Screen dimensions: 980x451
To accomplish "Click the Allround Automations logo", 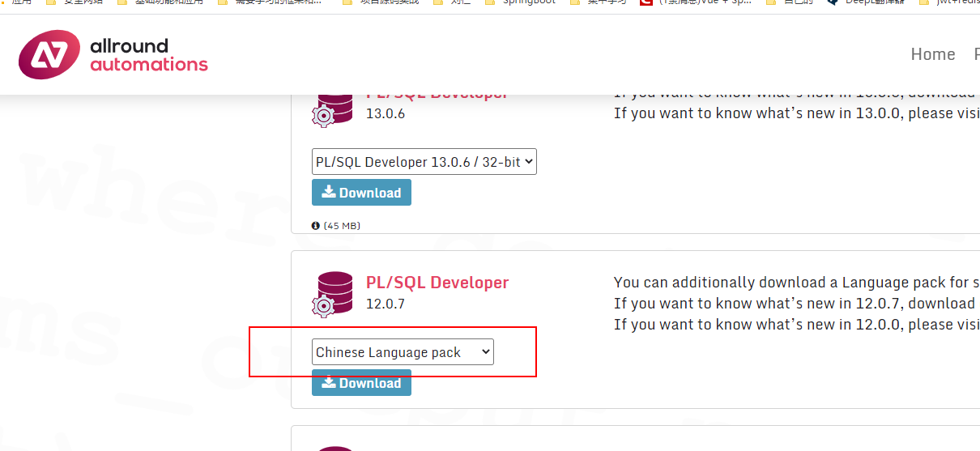I will 113,54.
